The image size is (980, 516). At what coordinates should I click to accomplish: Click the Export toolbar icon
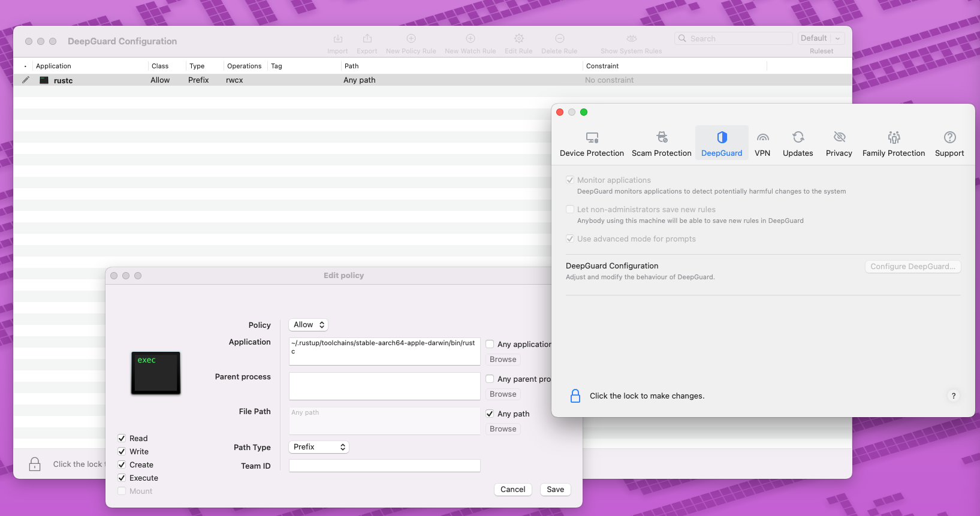367,39
